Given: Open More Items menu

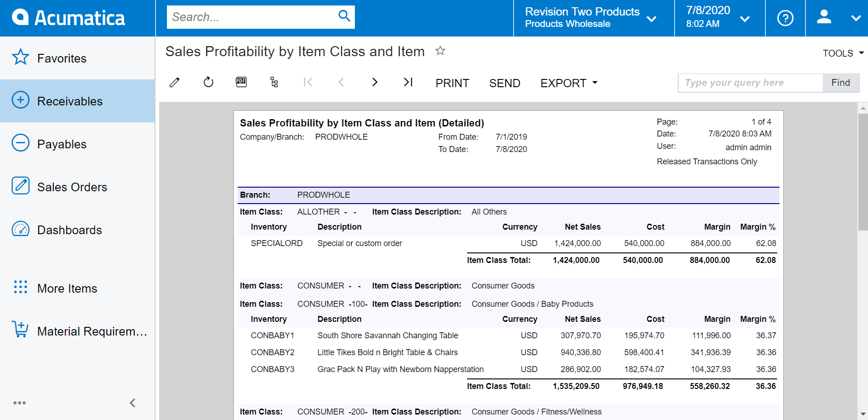Looking at the screenshot, I should click(x=78, y=288).
